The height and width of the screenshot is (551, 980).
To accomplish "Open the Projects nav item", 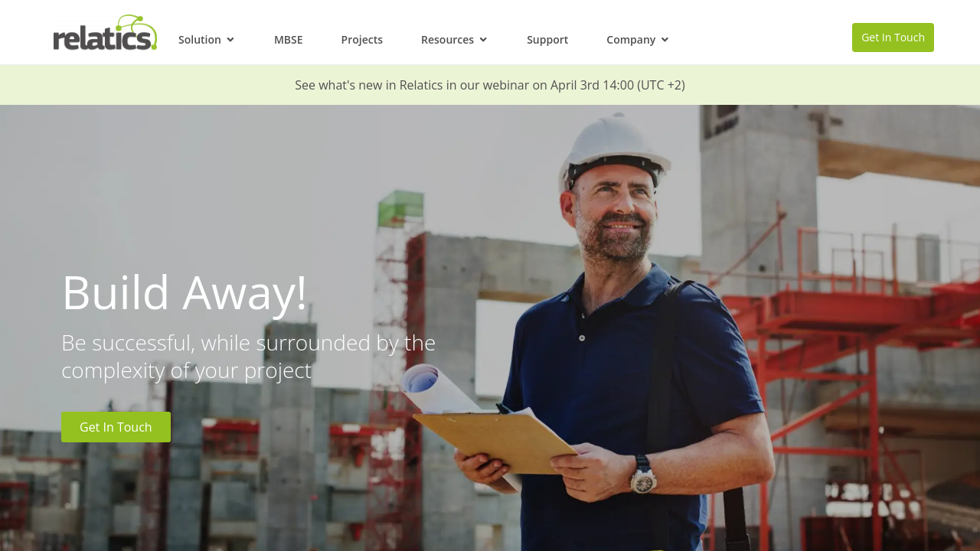I will coord(362,40).
